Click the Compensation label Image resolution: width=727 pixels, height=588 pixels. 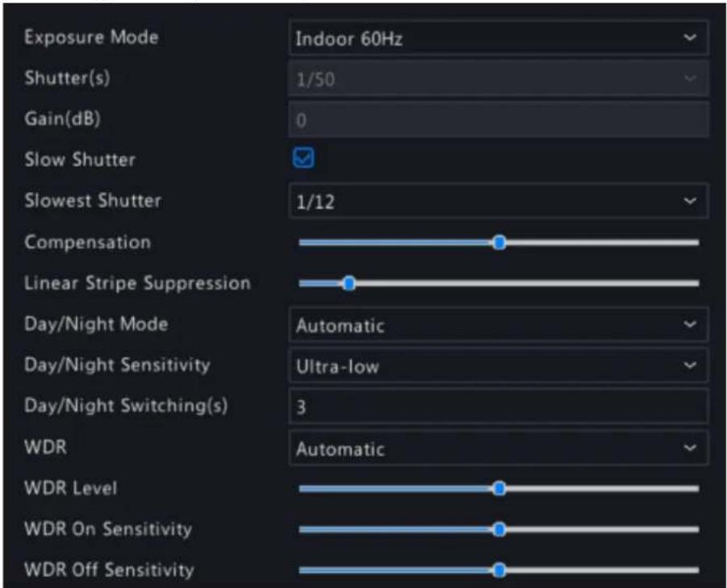pos(88,242)
